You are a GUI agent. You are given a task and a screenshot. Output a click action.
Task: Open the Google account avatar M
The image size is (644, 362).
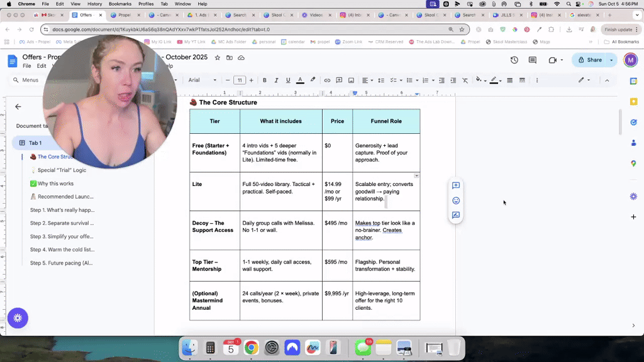[x=630, y=60]
